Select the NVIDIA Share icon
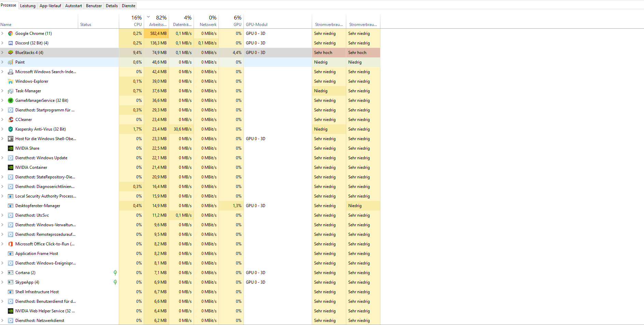 [x=11, y=148]
